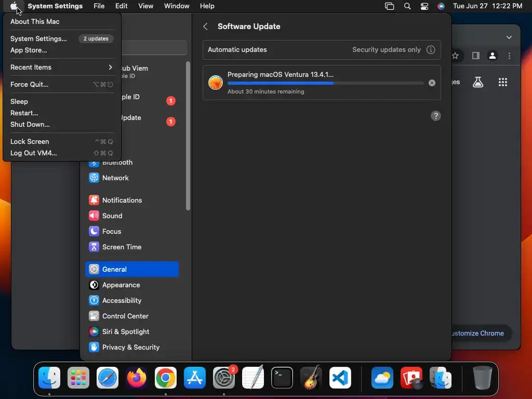Screen dimensions: 532x399
Task: Launch Safari from the Dock
Action: click(108, 378)
